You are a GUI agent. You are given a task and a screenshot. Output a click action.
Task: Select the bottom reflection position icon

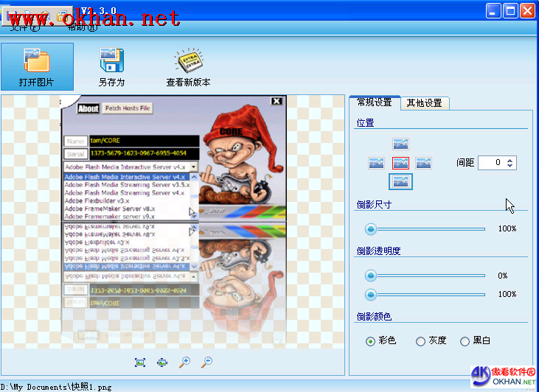pos(400,181)
